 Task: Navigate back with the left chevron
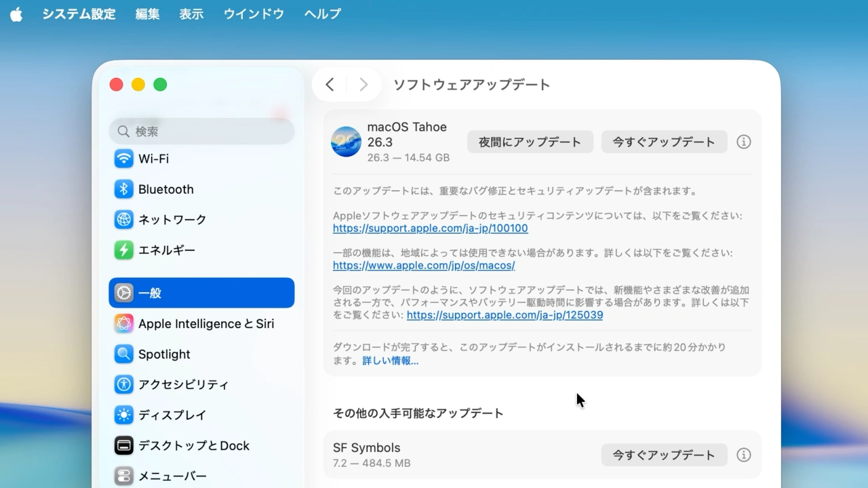(330, 84)
